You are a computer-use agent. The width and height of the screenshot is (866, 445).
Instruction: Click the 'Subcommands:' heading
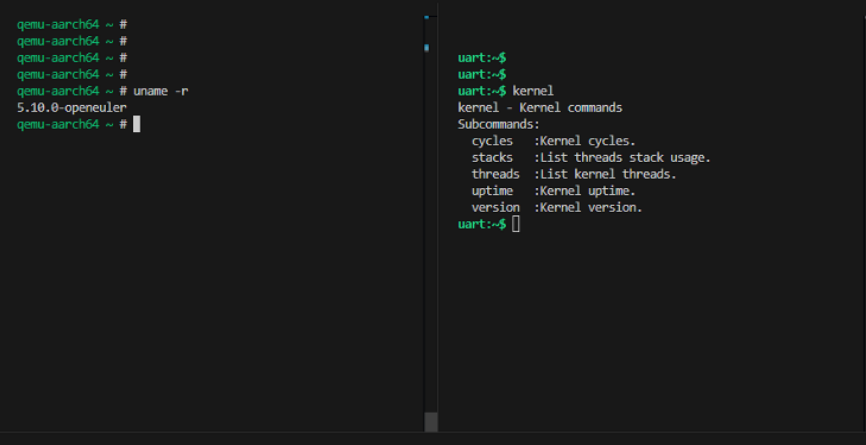point(498,124)
